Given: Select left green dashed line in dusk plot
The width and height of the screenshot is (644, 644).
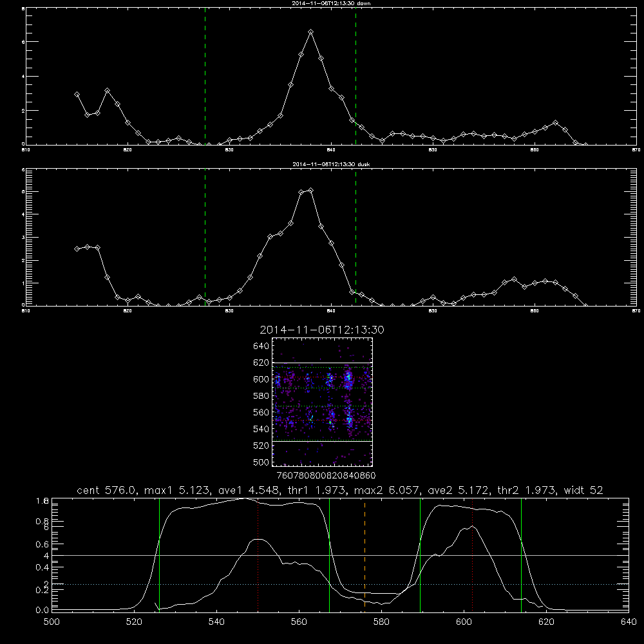Looking at the screenshot, I should point(205,237).
